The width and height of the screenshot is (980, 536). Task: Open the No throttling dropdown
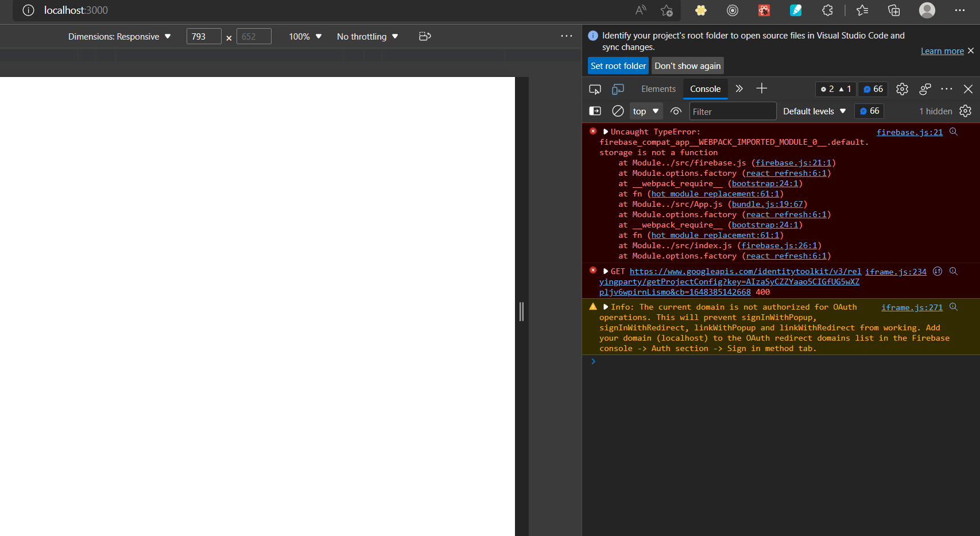click(367, 36)
